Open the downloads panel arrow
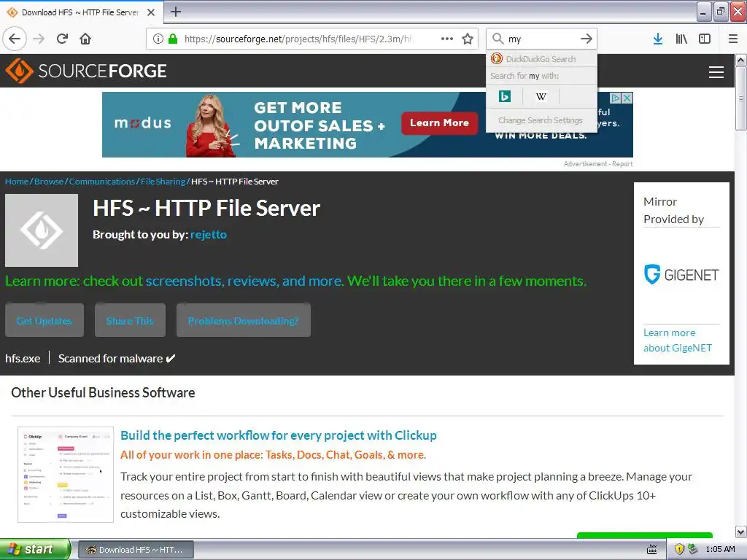 (658, 39)
